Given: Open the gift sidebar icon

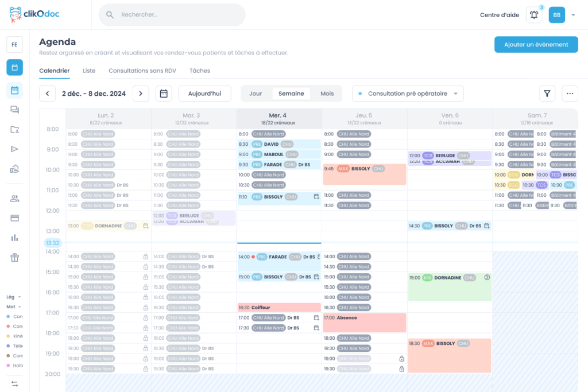Looking at the screenshot, I should (x=14, y=258).
